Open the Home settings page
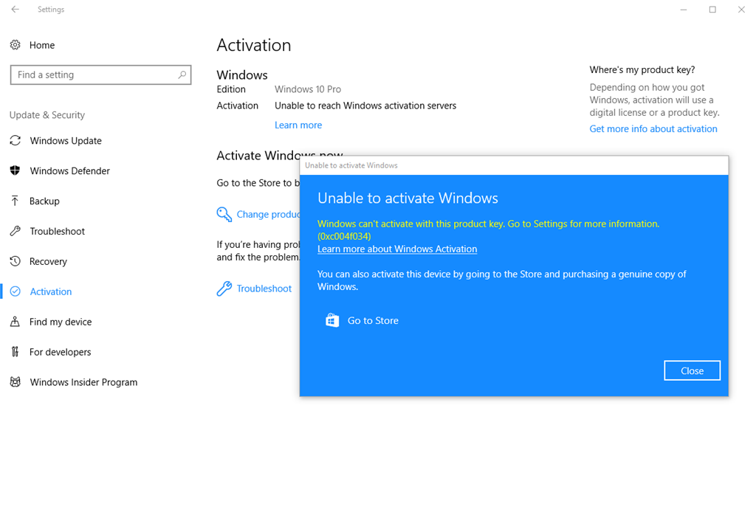The height and width of the screenshot is (532, 756). pyautogui.click(x=42, y=45)
